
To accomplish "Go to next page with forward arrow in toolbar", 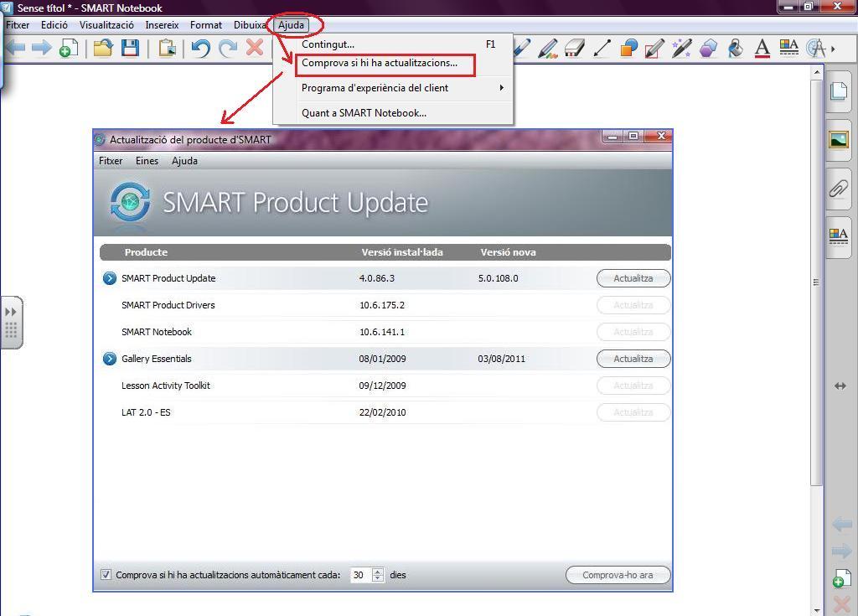I will point(42,48).
